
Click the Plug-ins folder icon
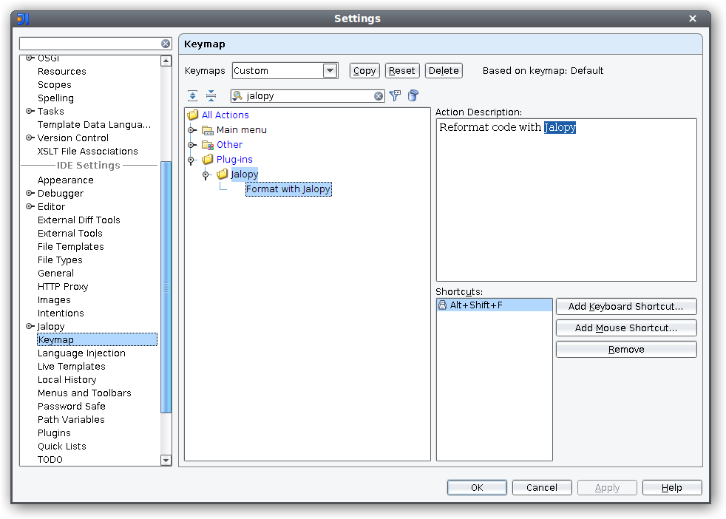tap(207, 160)
